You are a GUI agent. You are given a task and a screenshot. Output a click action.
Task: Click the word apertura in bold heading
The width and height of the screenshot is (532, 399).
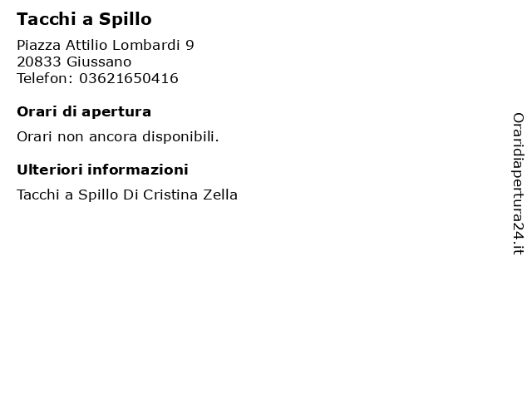point(116,111)
